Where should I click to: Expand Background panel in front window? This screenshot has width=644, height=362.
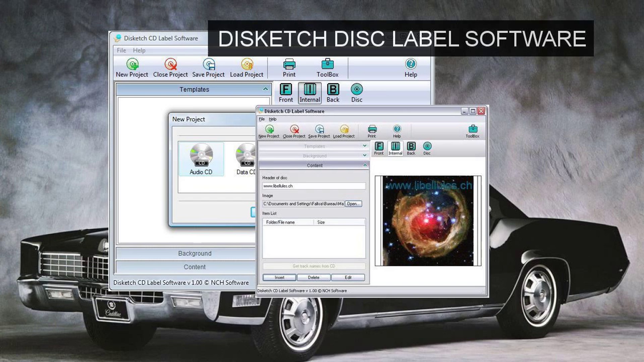click(365, 156)
